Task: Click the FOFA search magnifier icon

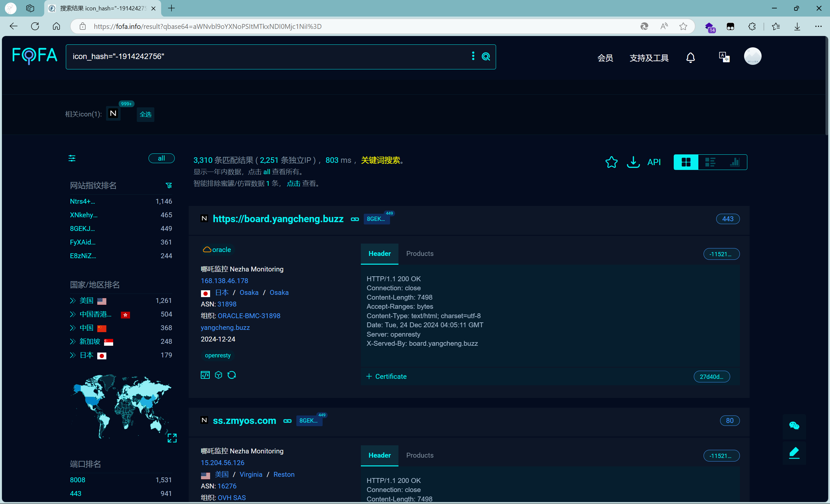Action: click(x=486, y=57)
